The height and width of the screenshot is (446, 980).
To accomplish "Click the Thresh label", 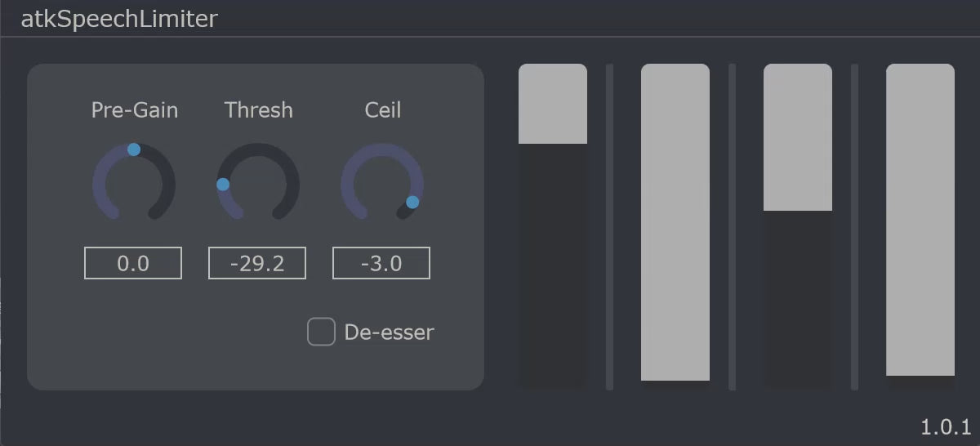I will click(259, 109).
